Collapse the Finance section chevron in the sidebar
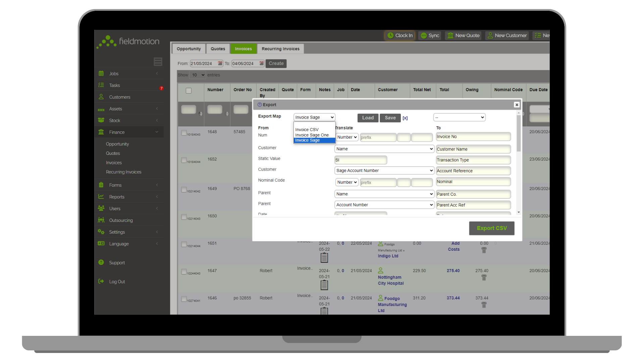This screenshot has width=644, height=362. pos(157,132)
